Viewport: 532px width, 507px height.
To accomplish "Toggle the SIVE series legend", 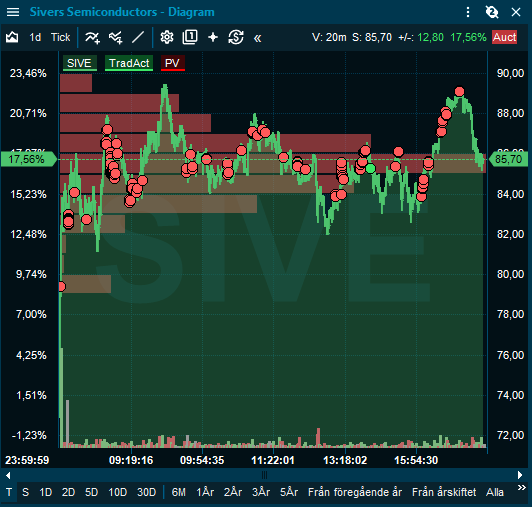I will (80, 63).
